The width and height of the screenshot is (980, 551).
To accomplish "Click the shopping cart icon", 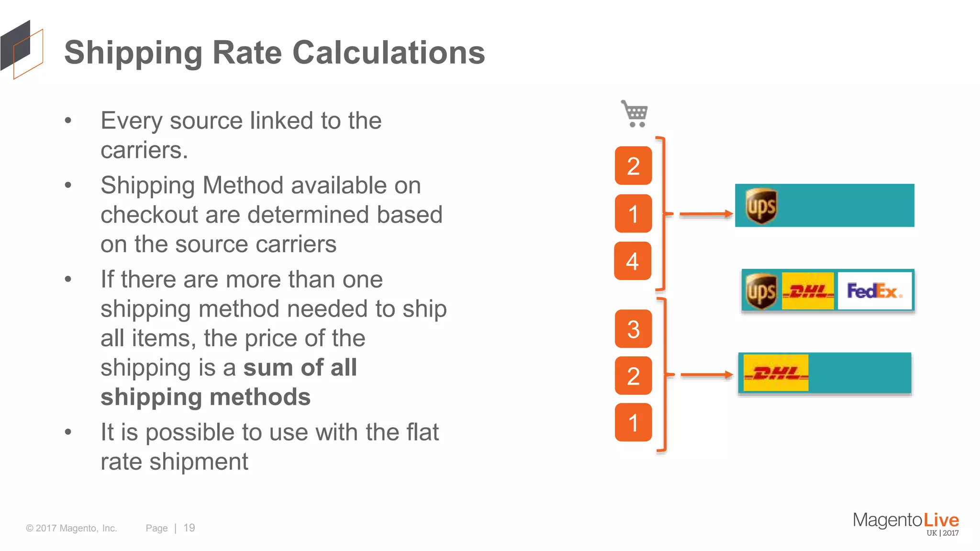I will point(634,114).
